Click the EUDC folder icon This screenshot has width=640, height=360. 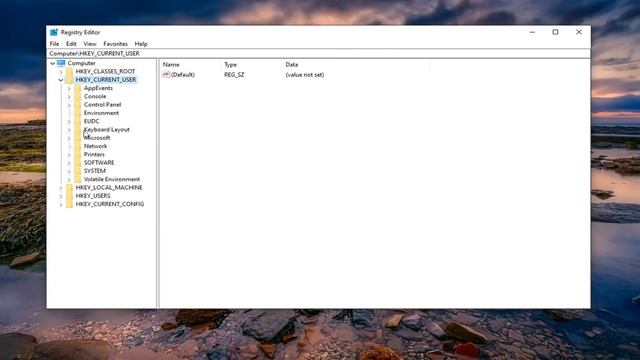[x=78, y=121]
